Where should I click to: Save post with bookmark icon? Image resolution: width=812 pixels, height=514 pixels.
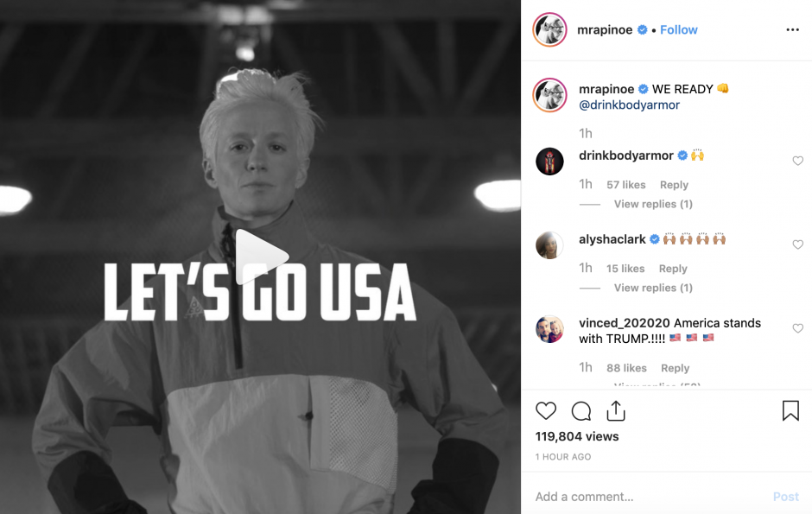pyautogui.click(x=790, y=411)
